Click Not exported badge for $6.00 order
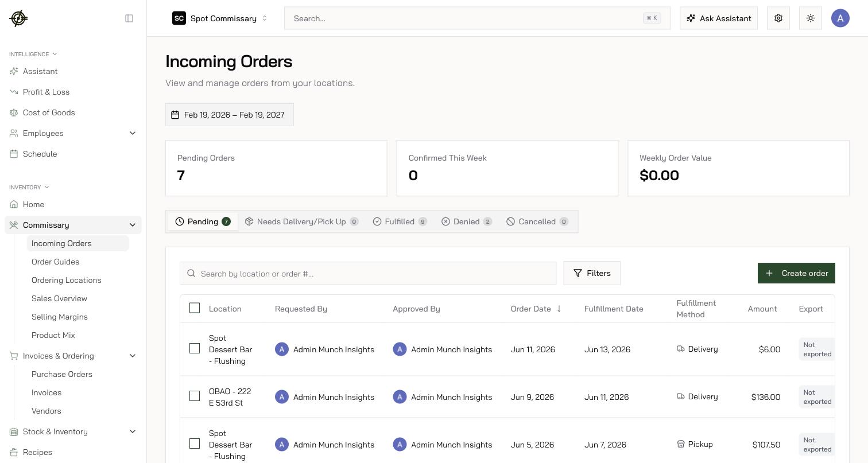The image size is (868, 463). click(x=817, y=349)
